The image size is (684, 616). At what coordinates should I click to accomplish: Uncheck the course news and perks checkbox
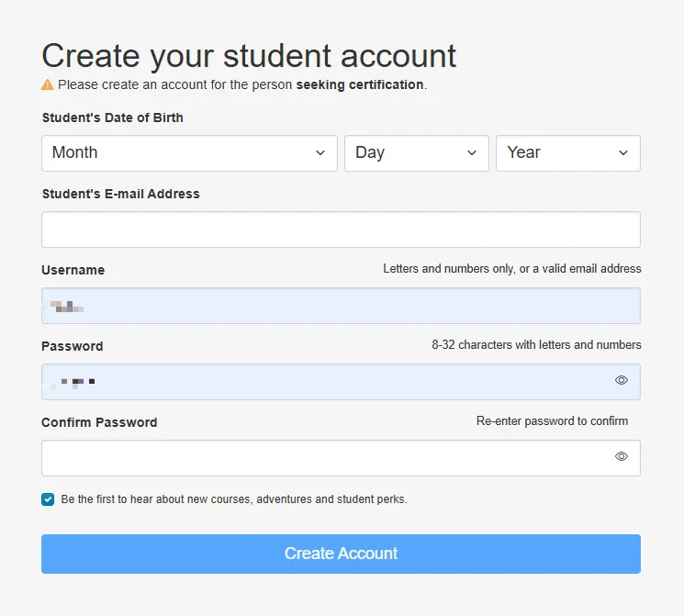pos(48,499)
